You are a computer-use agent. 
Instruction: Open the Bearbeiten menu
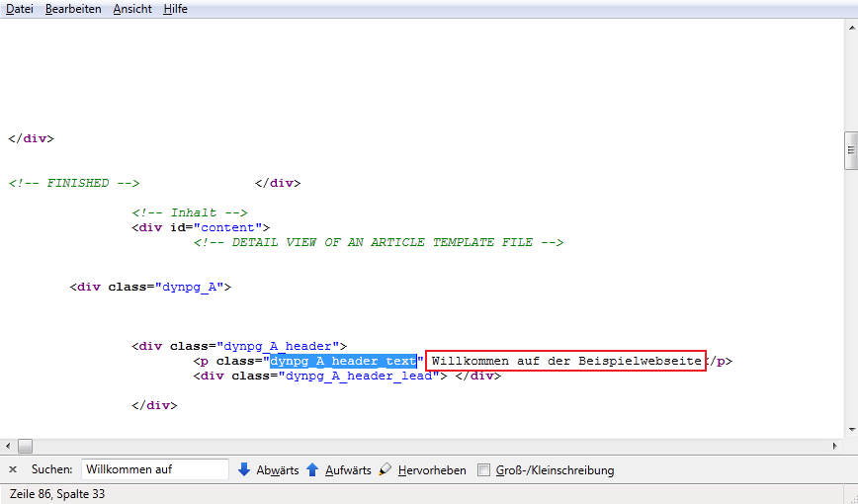[73, 9]
